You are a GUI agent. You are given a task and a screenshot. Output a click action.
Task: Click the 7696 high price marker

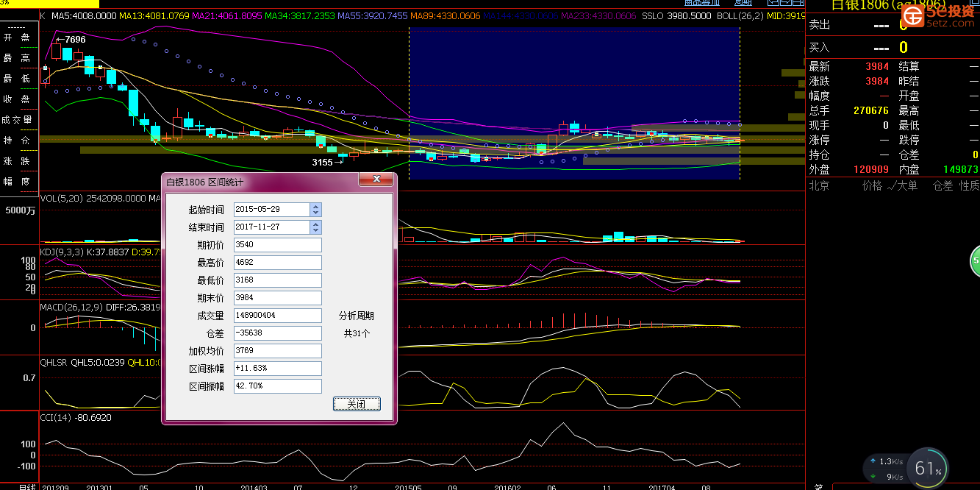tap(71, 39)
